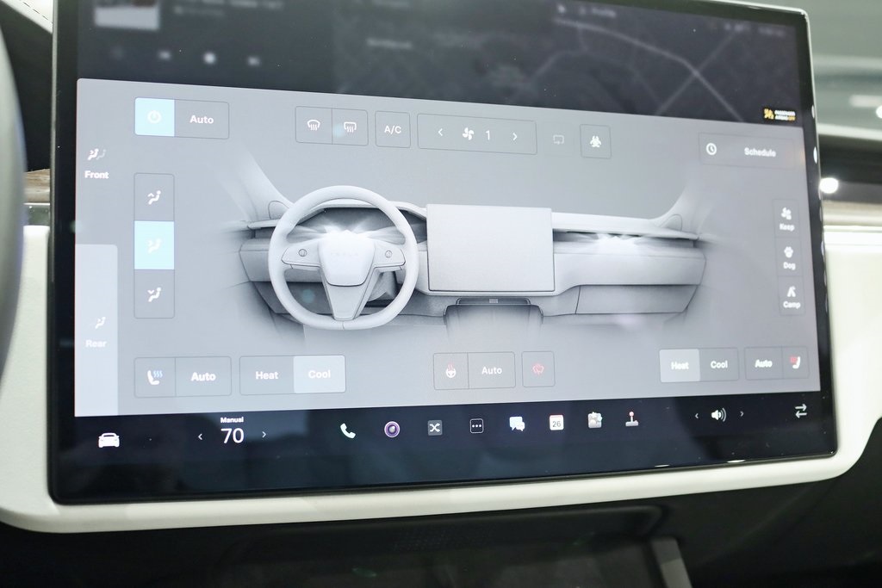Raise the temperature above 70
Viewport: 882px width, 588px height.
click(x=264, y=435)
